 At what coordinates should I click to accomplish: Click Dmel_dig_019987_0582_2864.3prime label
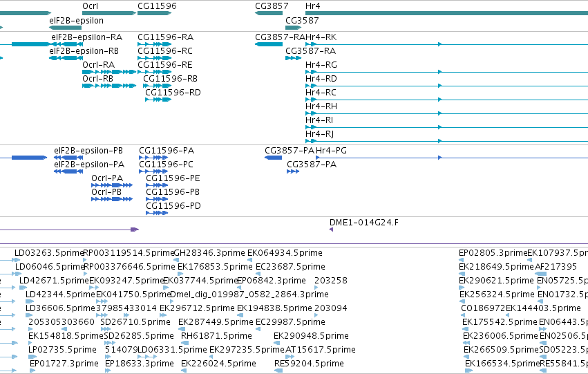[249, 295]
